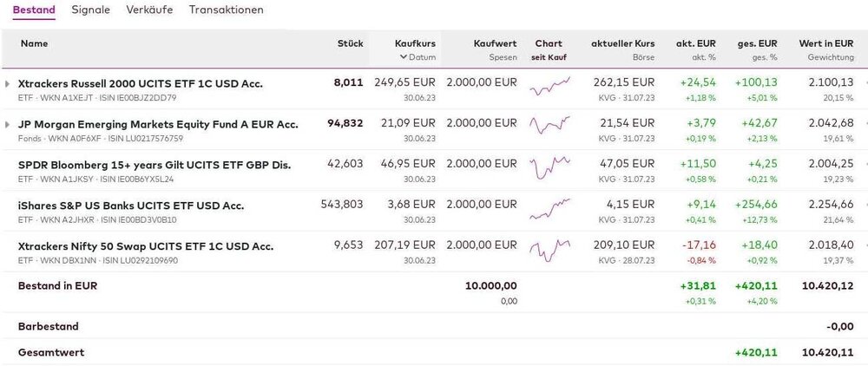
Task: Open the SPDR Bloomberg 15+ years Gilt link
Action: tap(154, 165)
